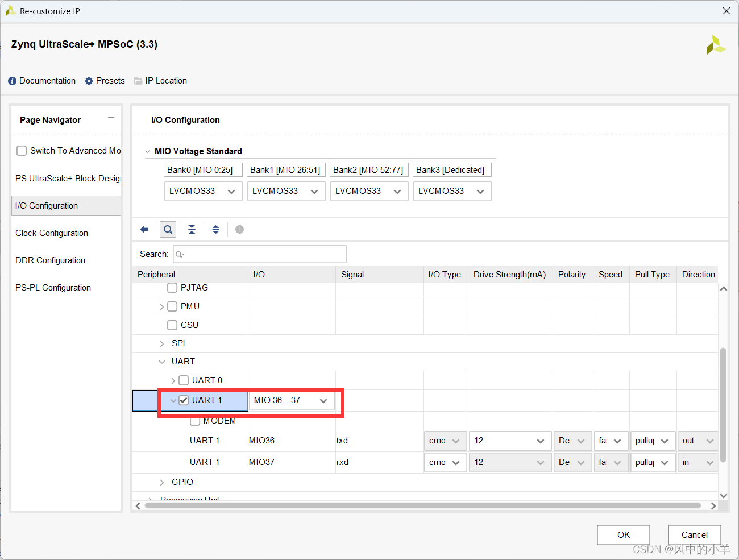This screenshot has height=560, width=739.
Task: Expand the UART 0 tree node
Action: (173, 381)
